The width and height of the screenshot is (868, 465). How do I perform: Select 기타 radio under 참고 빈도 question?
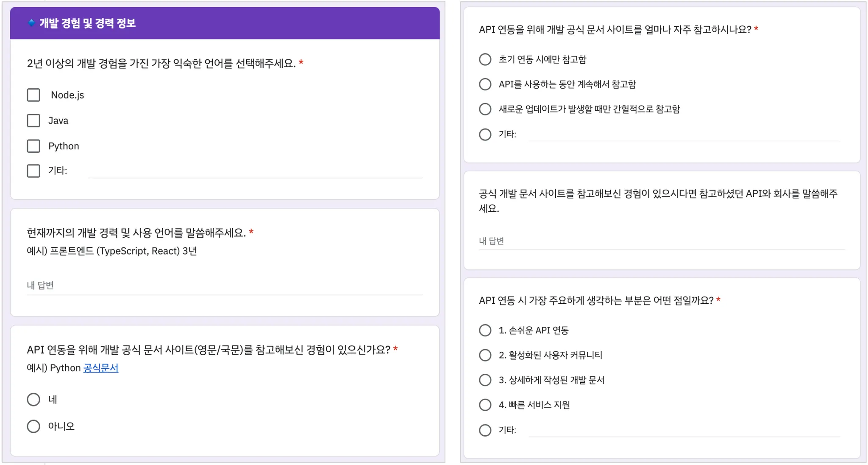click(x=485, y=134)
